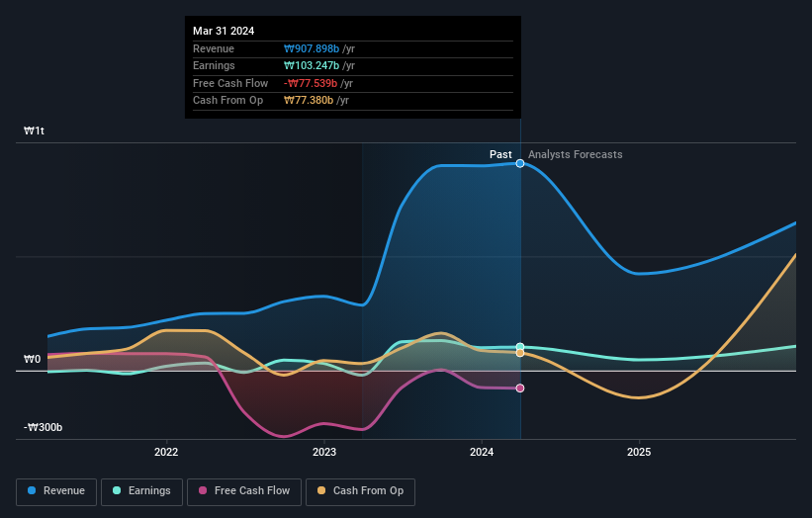
Task: Click the 2022 x-axis label
Action: (166, 452)
